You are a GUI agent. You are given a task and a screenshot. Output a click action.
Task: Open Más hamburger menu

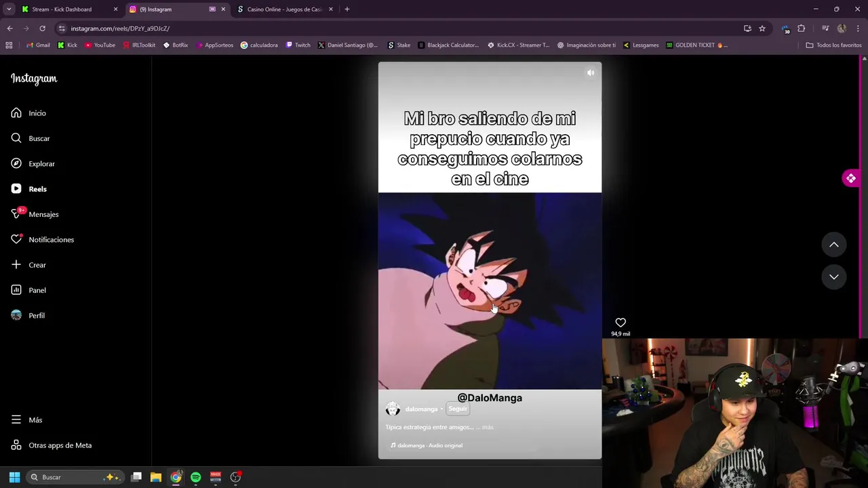click(26, 420)
